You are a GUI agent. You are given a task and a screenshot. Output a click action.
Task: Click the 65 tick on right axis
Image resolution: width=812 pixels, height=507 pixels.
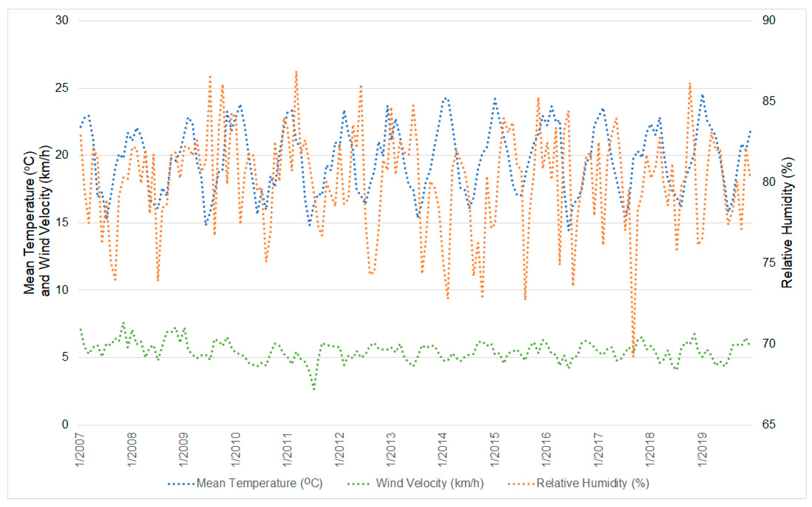769,425
